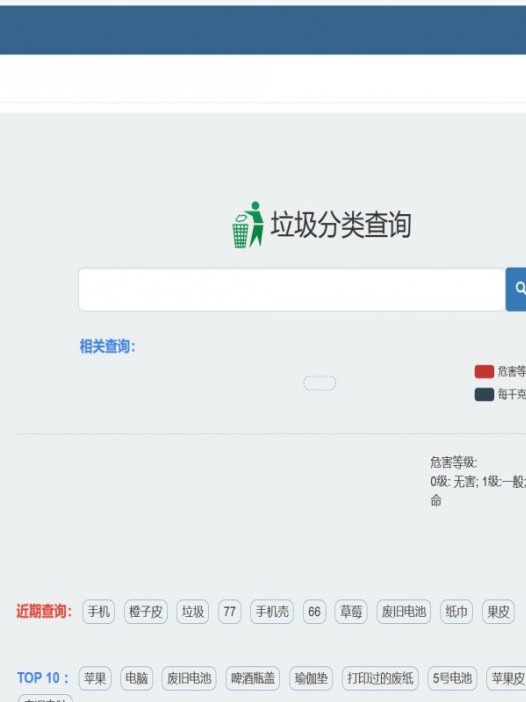The height and width of the screenshot is (702, 526).
Task: Click the 危害等级 description heading
Action: pos(453,462)
